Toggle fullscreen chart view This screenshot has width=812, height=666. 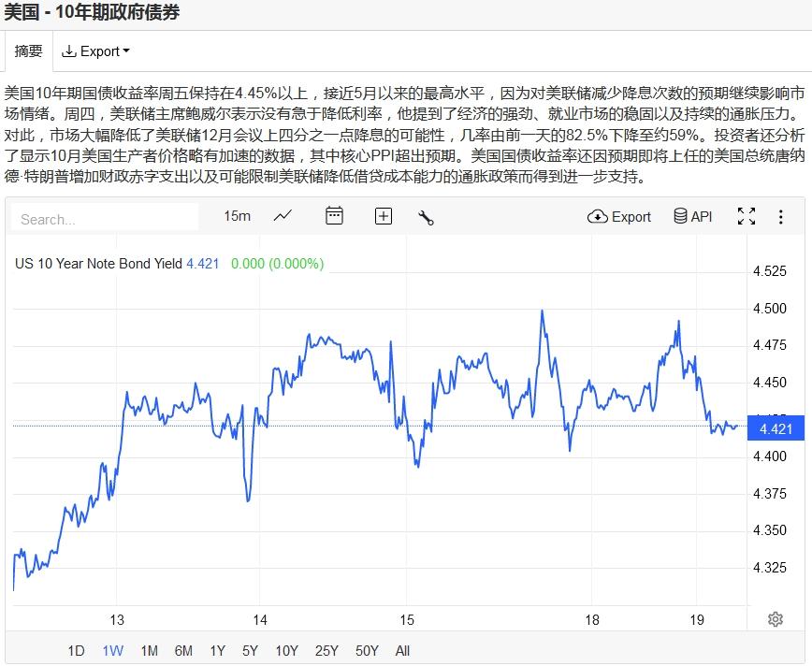pyautogui.click(x=747, y=217)
